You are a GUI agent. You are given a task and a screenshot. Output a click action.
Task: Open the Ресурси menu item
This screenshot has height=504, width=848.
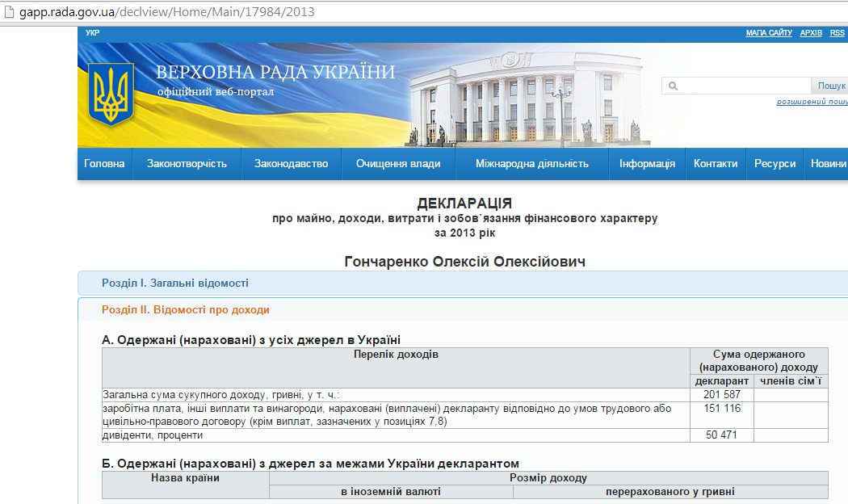coord(775,163)
